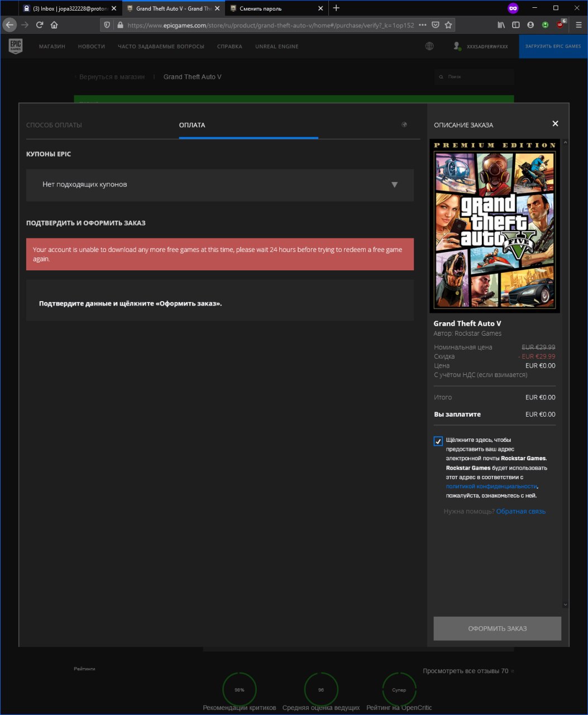Click the Epic Games logo
588x715 pixels.
[16, 46]
